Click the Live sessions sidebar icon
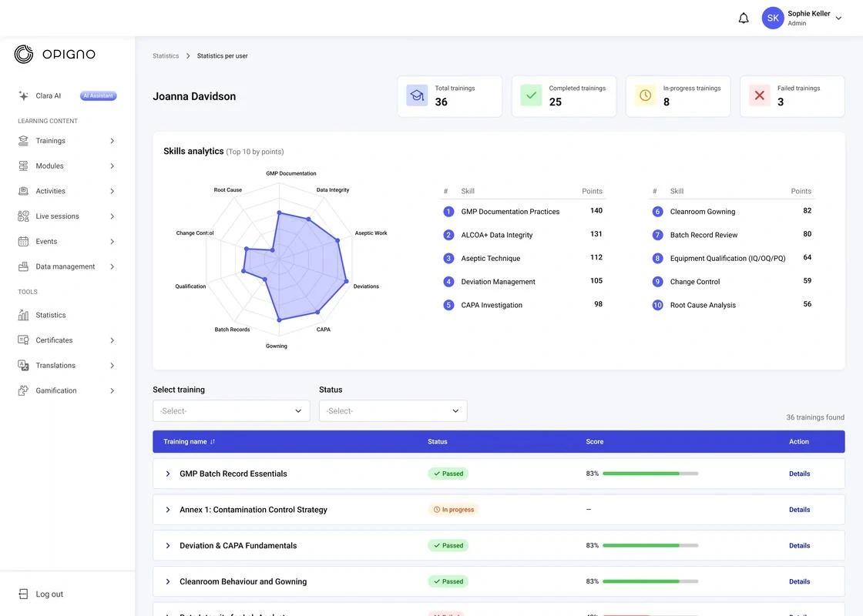This screenshot has height=616, width=863. coord(23,216)
